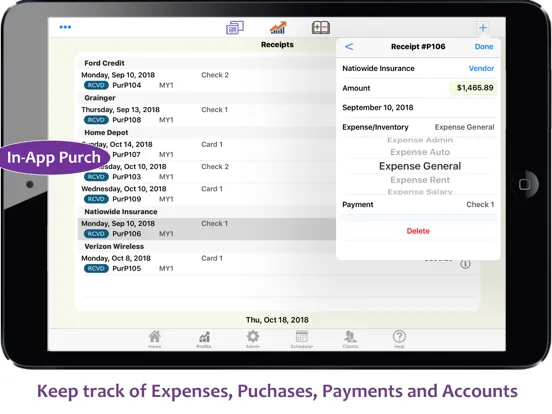Tap RCVD badge for PurP106
This screenshot has height=414, width=552.
point(96,234)
